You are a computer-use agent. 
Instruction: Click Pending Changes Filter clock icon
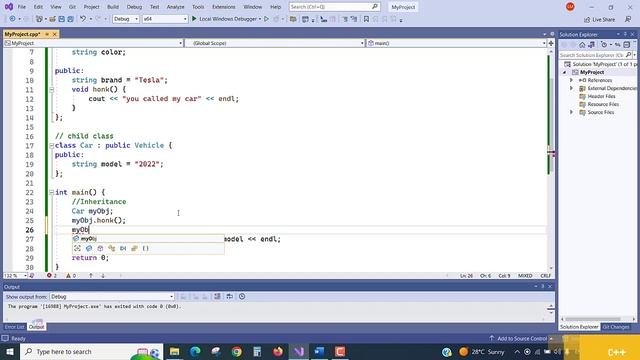pos(604,44)
